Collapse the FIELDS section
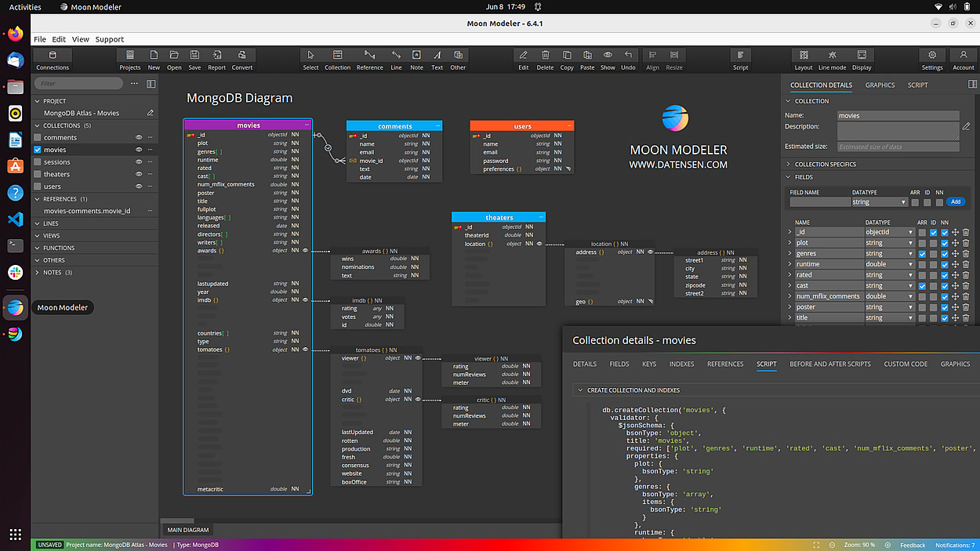Viewport: 980px width, 551px height. pyautogui.click(x=789, y=177)
